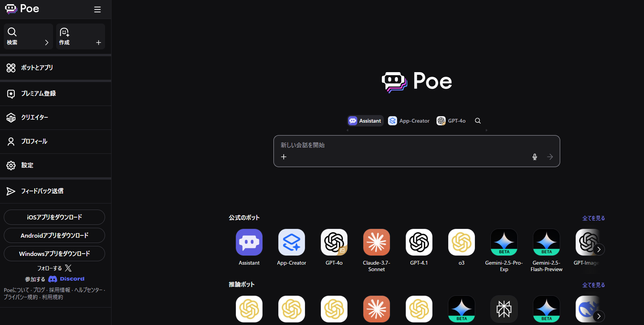The image size is (644, 325).
Task: Show more 公式のボット with right chevron
Action: 599,249
